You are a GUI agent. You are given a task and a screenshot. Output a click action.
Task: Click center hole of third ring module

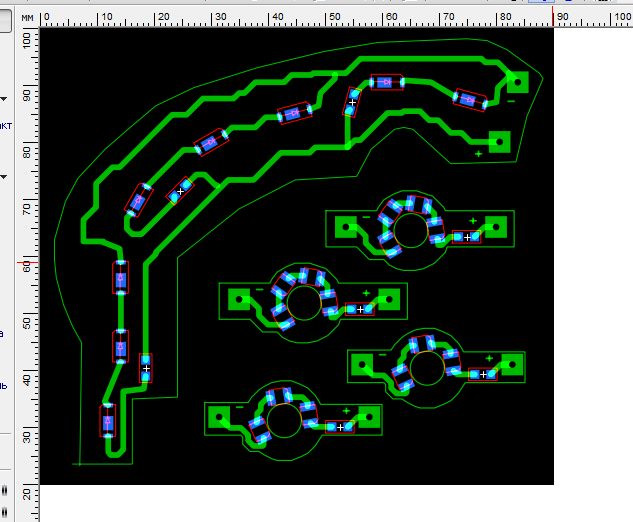click(427, 368)
